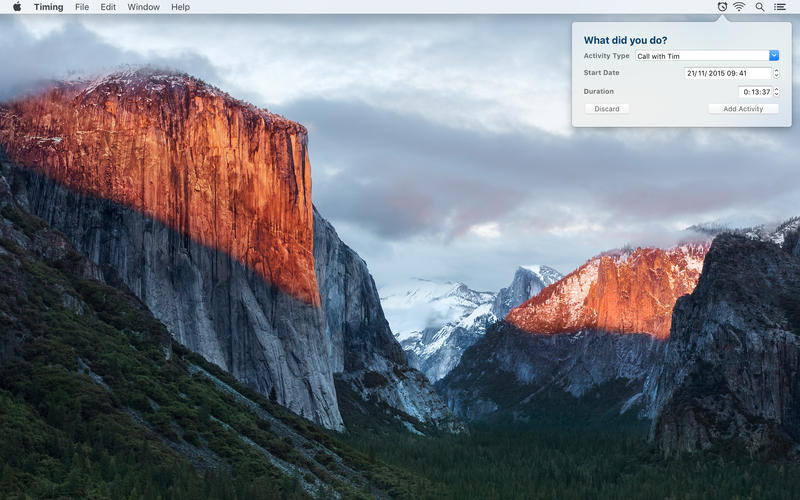Open the Apple menu
This screenshot has width=800, height=500.
click(x=17, y=7)
